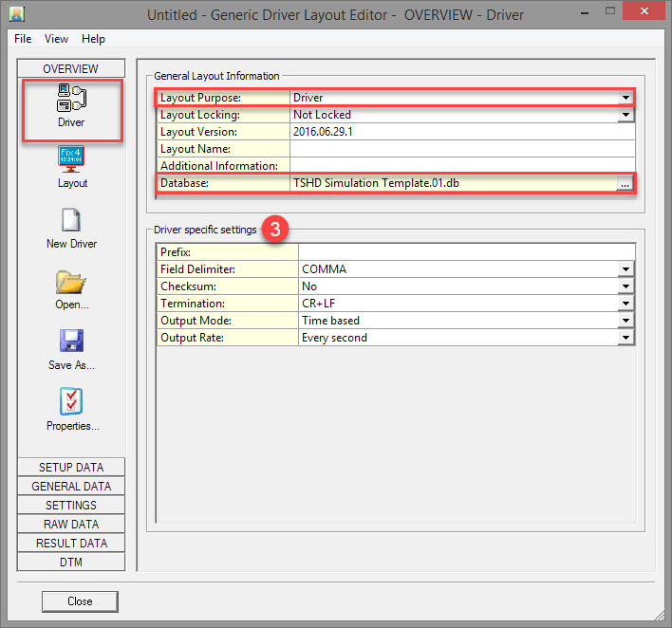
Task: Open the File menu
Action: 23,39
